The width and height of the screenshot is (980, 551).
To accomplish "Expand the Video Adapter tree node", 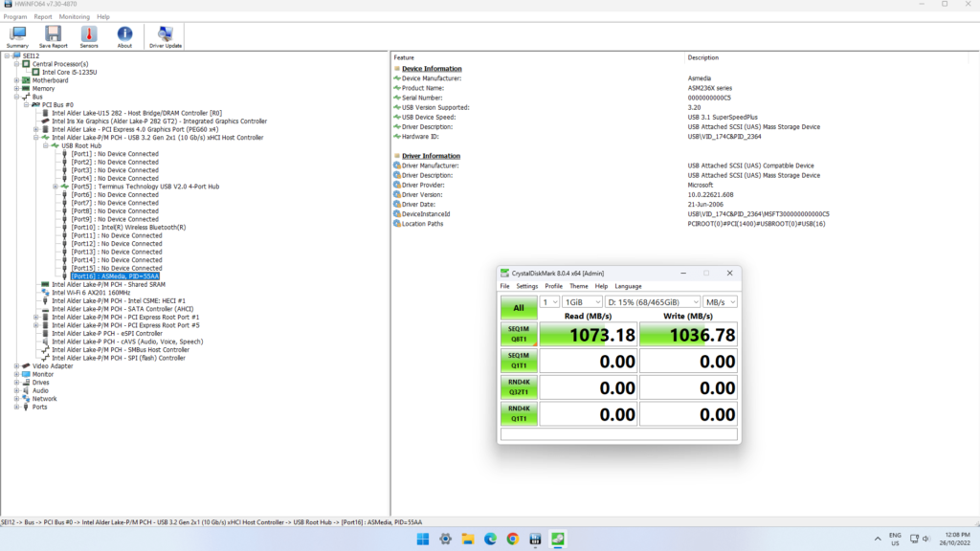I will 16,365.
